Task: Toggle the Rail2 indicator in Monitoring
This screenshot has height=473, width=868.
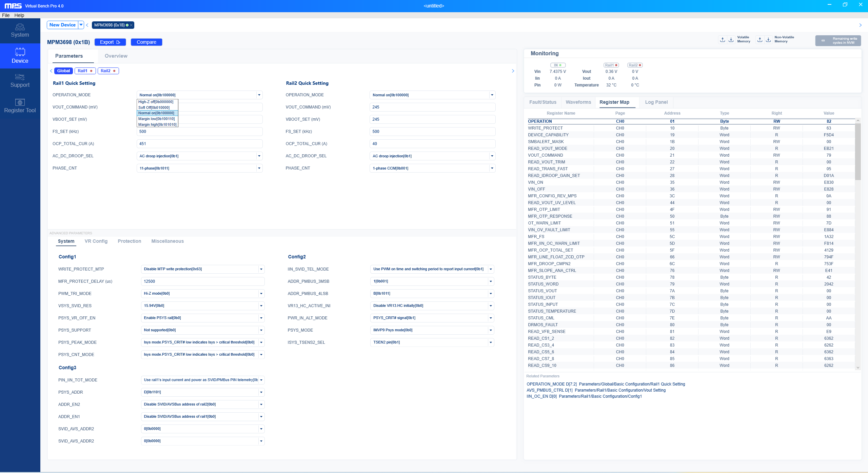Action: (x=635, y=65)
